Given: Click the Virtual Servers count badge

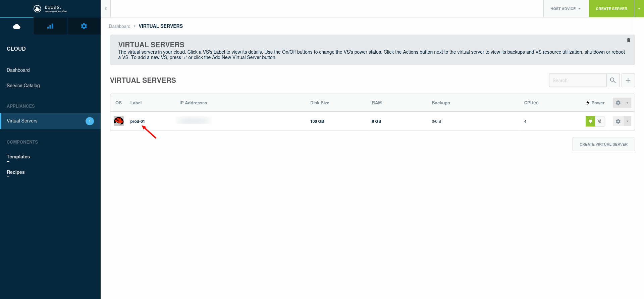Looking at the screenshot, I should [x=90, y=121].
